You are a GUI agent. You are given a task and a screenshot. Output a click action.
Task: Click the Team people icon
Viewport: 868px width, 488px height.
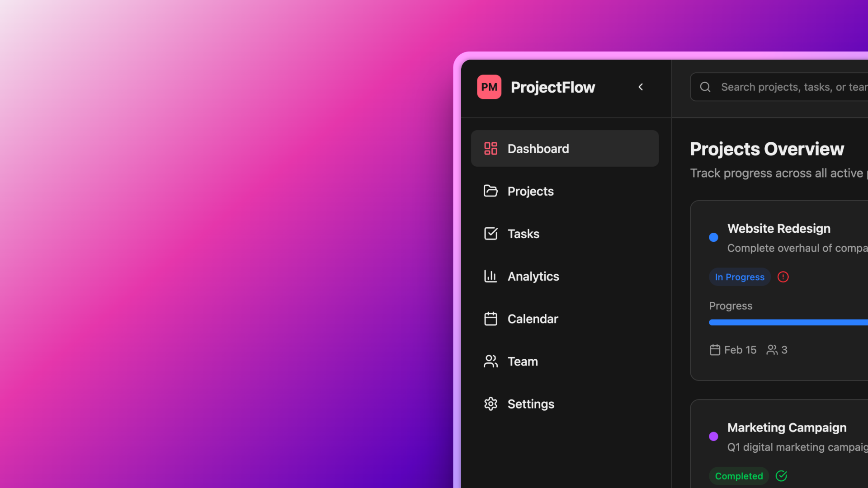click(491, 361)
